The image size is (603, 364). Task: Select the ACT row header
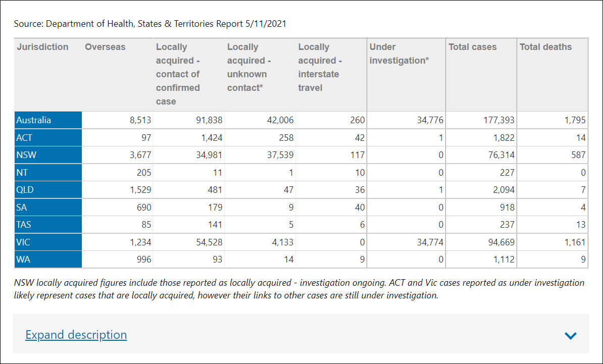click(48, 138)
